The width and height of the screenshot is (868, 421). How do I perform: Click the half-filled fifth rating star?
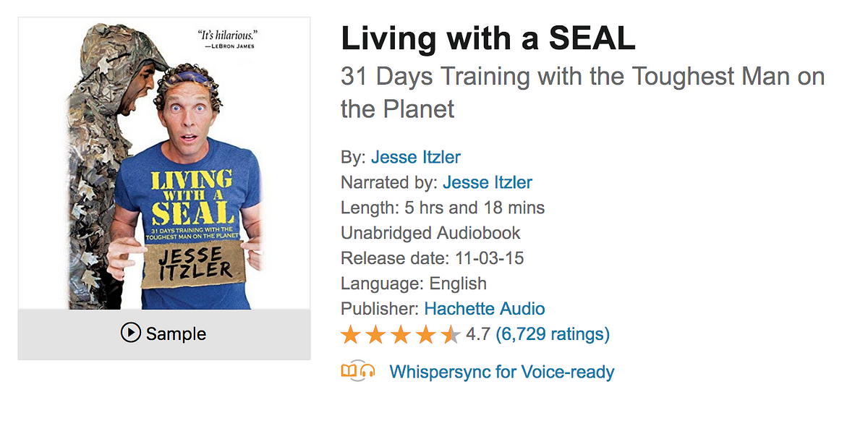pos(450,334)
